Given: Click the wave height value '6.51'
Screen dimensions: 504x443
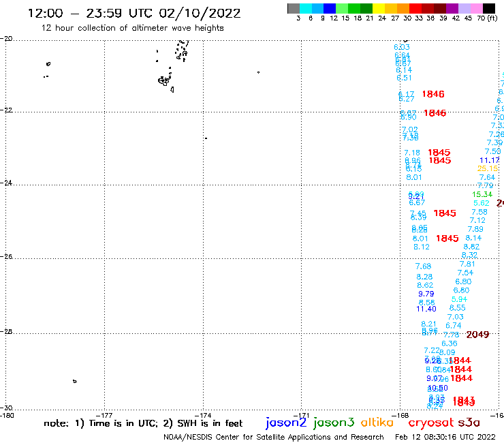Looking at the screenshot, I should (x=404, y=78).
